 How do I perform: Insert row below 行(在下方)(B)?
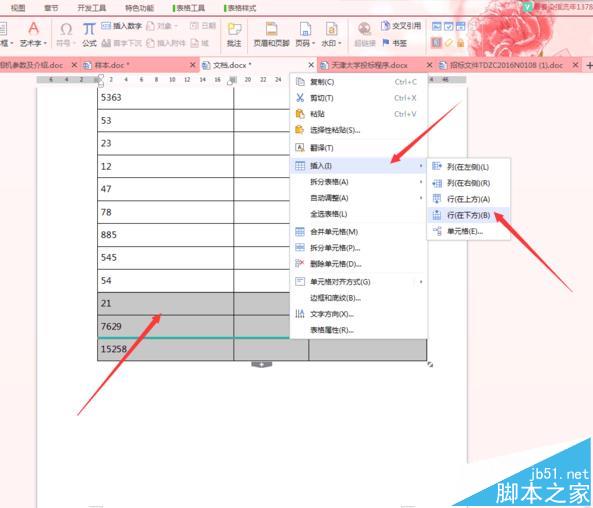click(x=469, y=215)
